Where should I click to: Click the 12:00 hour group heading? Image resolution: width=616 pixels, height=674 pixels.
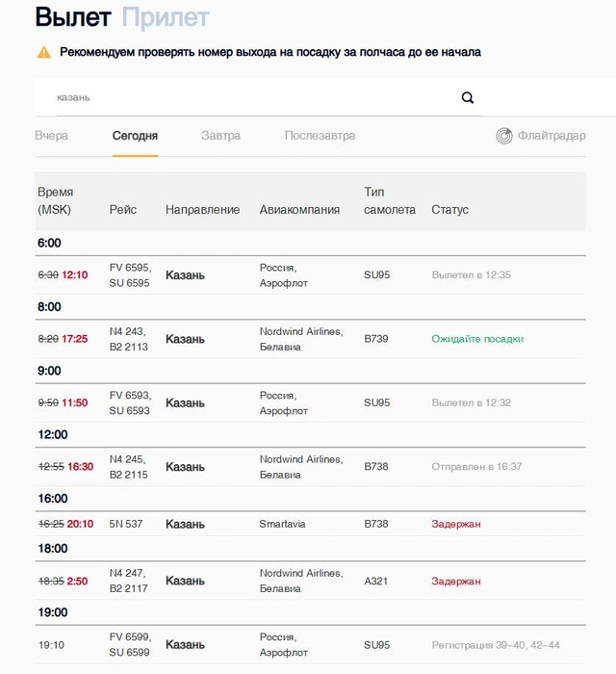(52, 434)
